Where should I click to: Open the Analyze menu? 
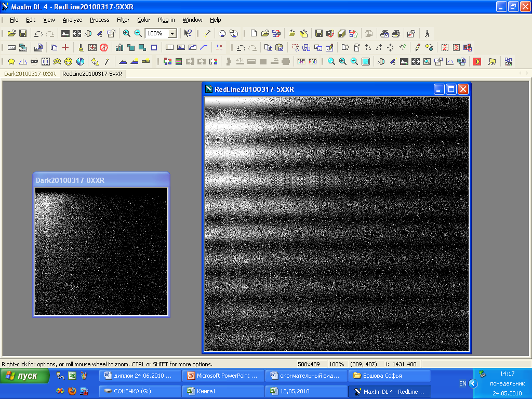[x=72, y=20]
